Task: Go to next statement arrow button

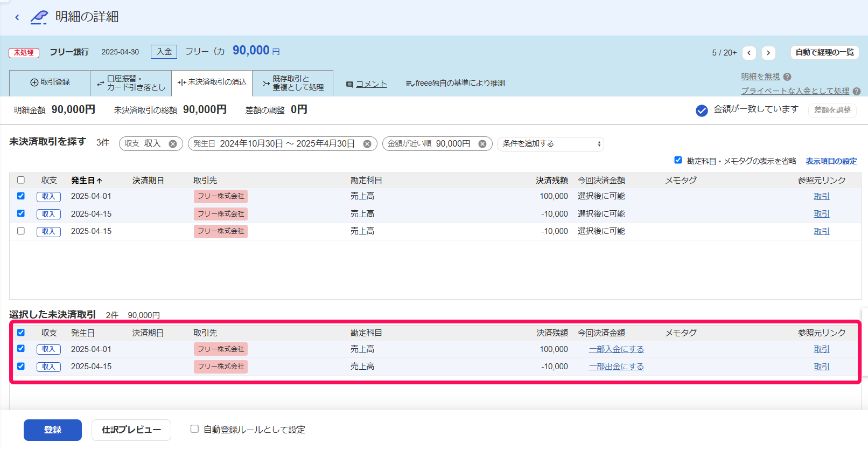Action: click(768, 52)
